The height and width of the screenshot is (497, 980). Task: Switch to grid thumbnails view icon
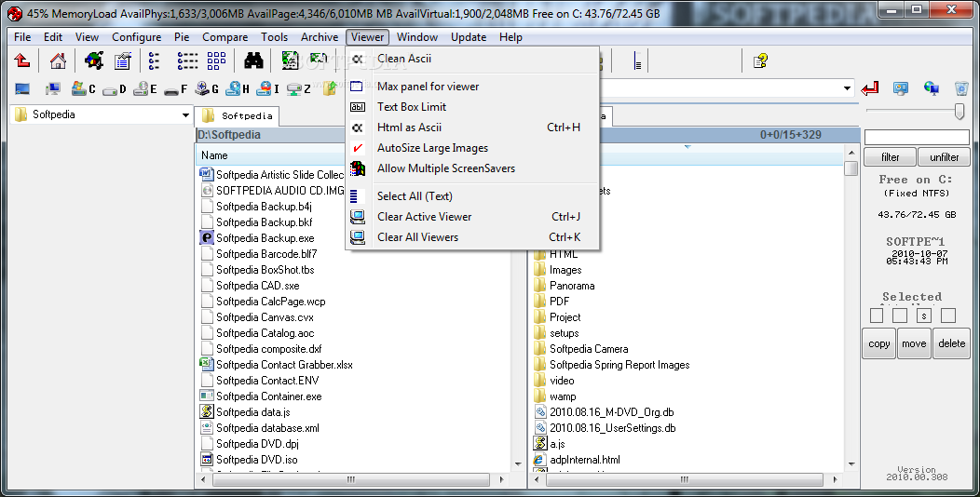(x=216, y=60)
